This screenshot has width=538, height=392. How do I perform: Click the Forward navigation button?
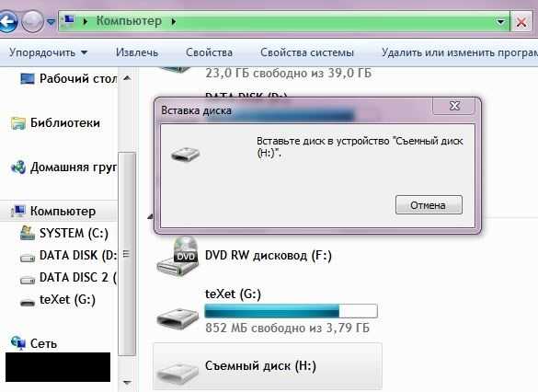point(32,22)
